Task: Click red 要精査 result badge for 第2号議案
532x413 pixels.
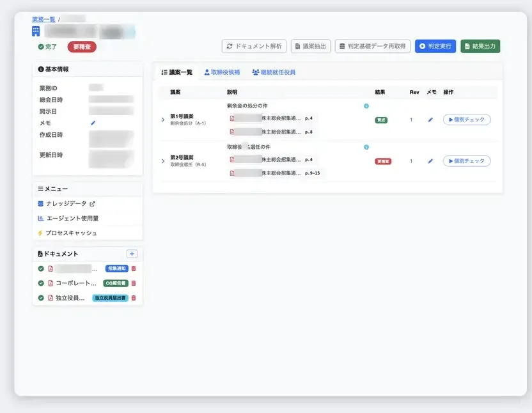Action: 383,161
